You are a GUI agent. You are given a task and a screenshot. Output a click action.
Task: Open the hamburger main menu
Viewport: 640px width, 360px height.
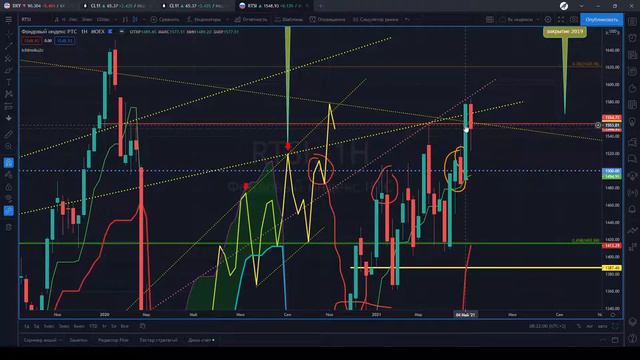click(x=9, y=19)
